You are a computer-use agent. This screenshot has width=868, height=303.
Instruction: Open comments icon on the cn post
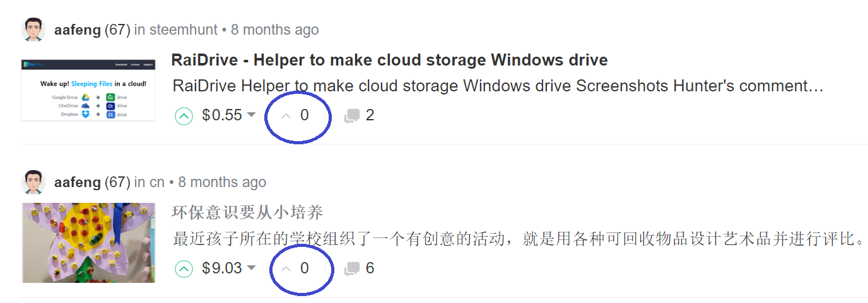point(352,269)
